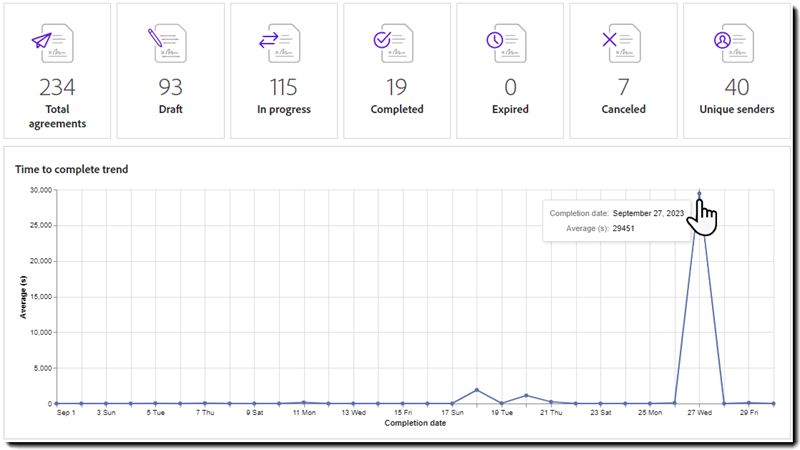Click the 30,000 y-axis label
This screenshot has width=800, height=450.
click(41, 190)
